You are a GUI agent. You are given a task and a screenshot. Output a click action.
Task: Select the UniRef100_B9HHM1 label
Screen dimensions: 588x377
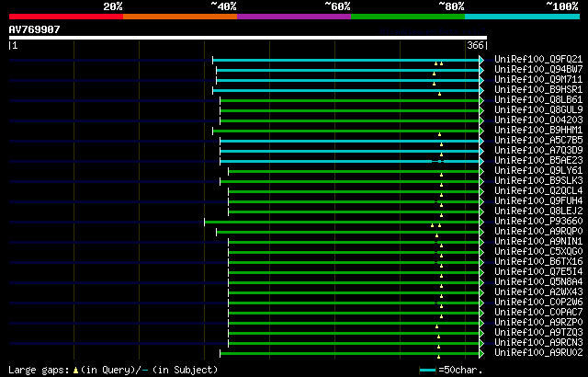click(x=538, y=130)
